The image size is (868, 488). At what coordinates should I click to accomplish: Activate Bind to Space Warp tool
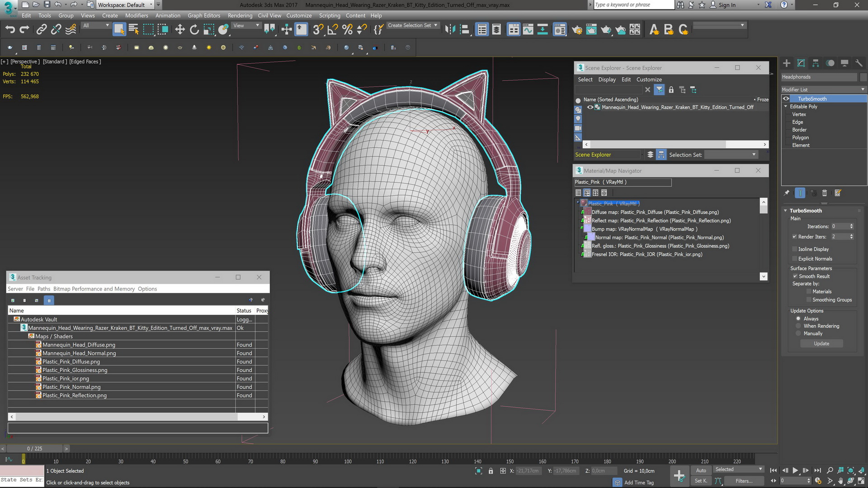(x=71, y=30)
